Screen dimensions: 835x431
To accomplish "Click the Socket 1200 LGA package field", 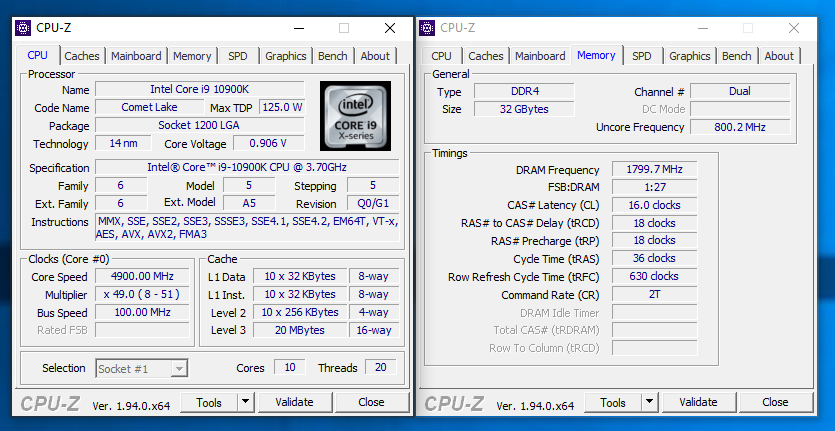I will [x=200, y=125].
